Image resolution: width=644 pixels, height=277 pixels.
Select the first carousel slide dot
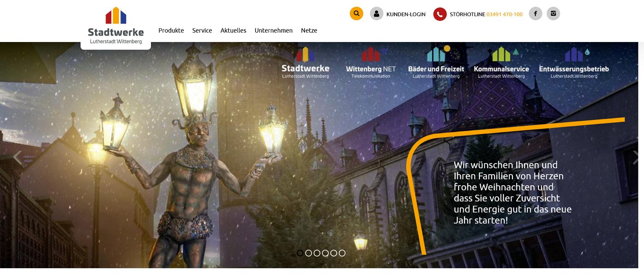tap(300, 253)
